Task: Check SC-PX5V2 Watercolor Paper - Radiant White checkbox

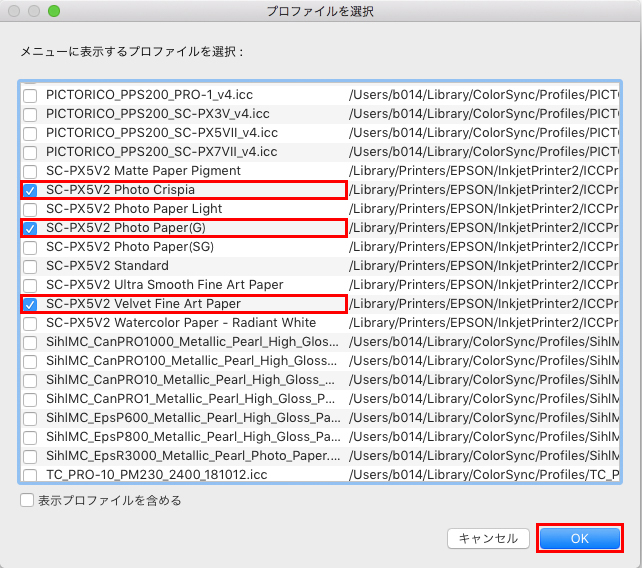Action: pyautogui.click(x=30, y=323)
